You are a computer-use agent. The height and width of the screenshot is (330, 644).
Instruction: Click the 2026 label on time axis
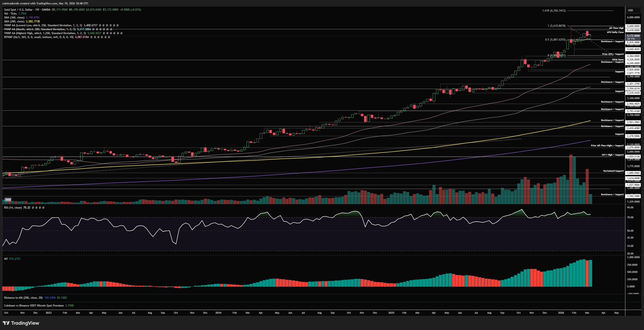coord(561,313)
